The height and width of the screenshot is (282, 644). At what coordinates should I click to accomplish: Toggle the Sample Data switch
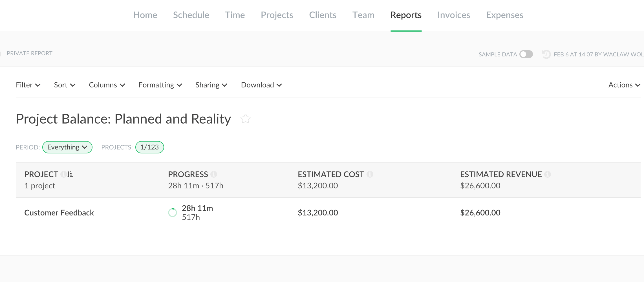pyautogui.click(x=526, y=54)
